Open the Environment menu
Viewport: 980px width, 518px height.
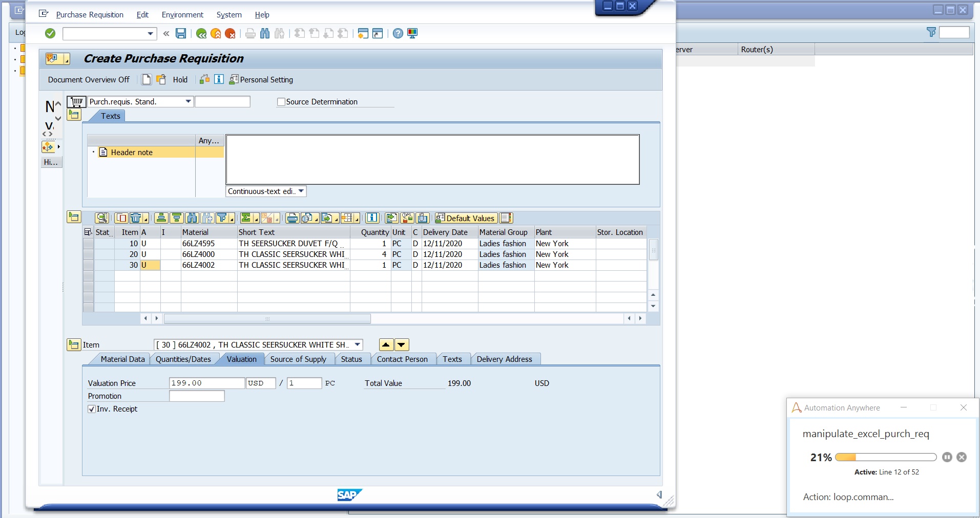click(x=182, y=15)
